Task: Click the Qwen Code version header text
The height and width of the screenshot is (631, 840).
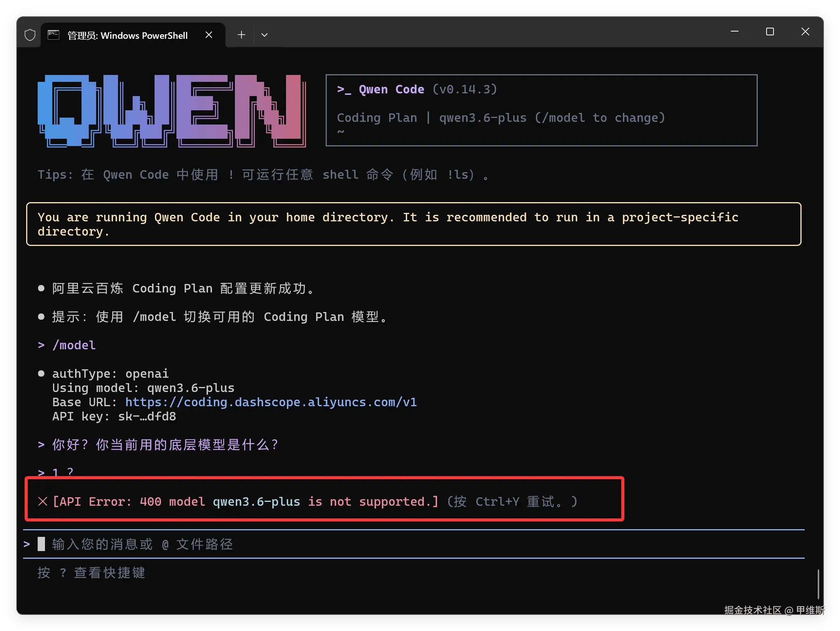Action: [417, 90]
